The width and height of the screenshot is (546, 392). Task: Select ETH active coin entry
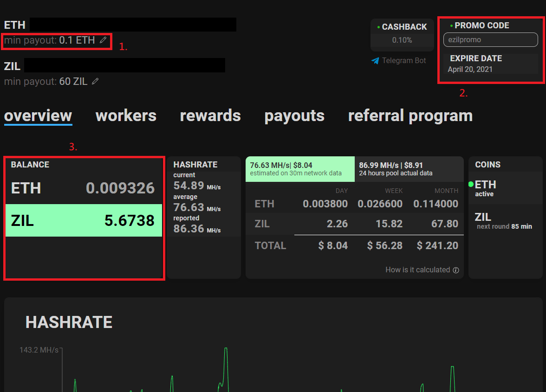[x=505, y=188]
